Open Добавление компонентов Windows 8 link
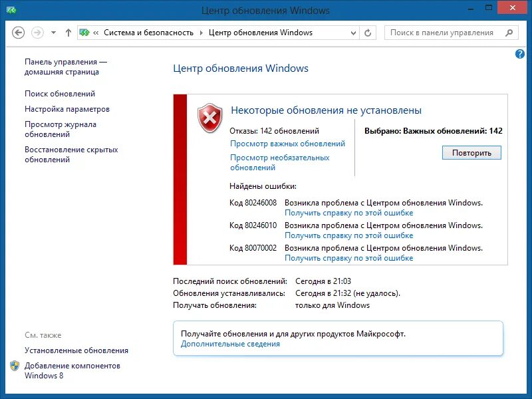 [x=72, y=370]
